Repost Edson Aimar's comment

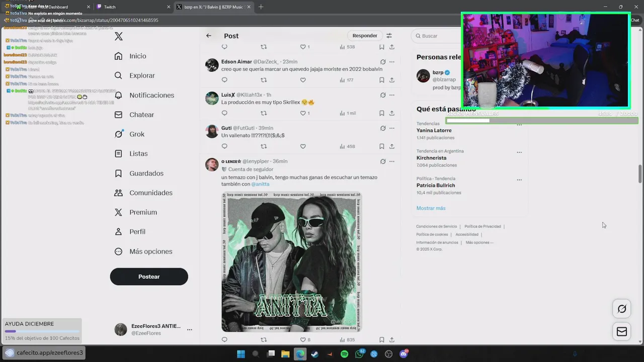coord(264,80)
